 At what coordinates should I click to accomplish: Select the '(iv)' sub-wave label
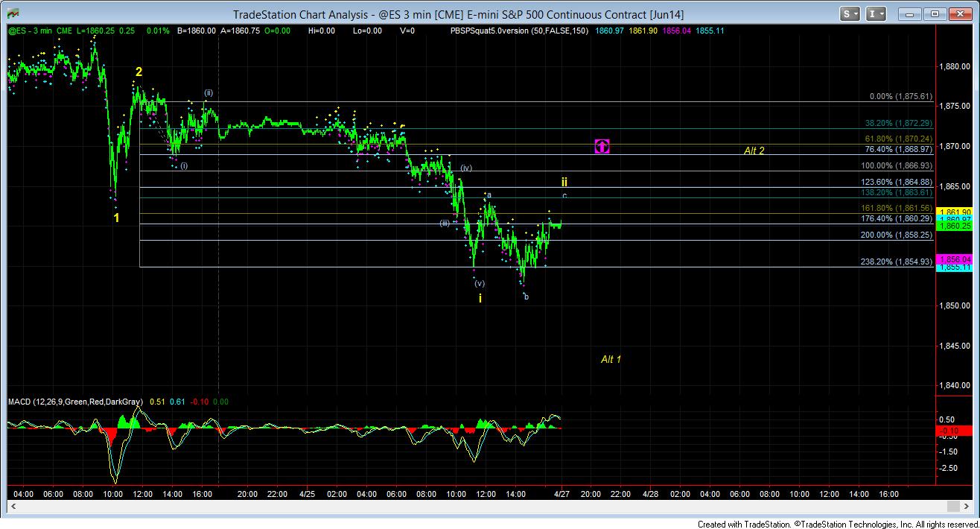pyautogui.click(x=466, y=168)
